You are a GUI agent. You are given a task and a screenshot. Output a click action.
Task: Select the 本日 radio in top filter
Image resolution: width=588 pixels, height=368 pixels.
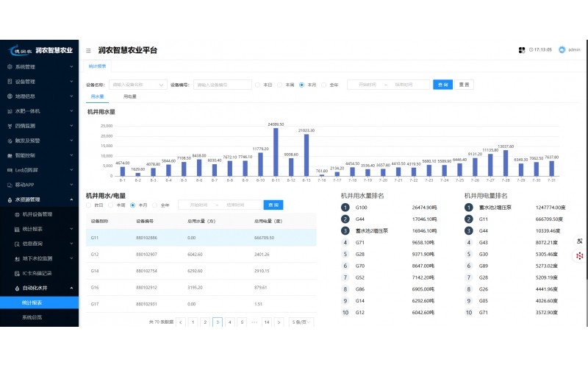click(258, 85)
